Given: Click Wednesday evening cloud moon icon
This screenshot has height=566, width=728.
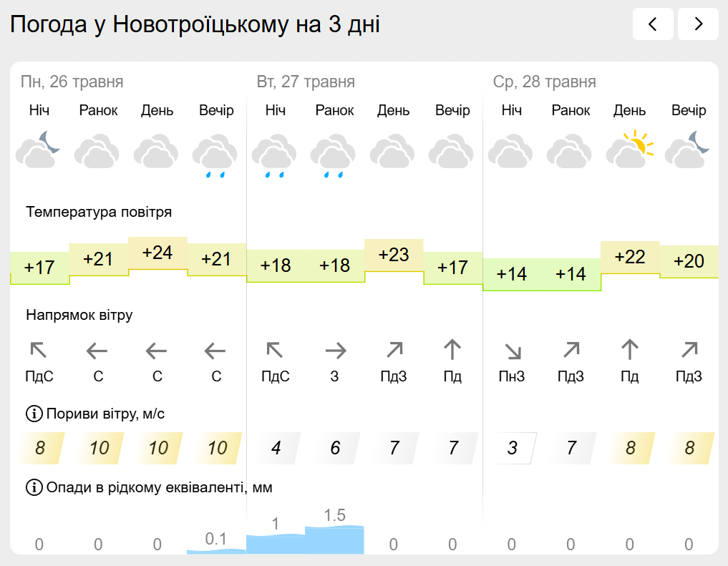Looking at the screenshot, I should coord(687,150).
